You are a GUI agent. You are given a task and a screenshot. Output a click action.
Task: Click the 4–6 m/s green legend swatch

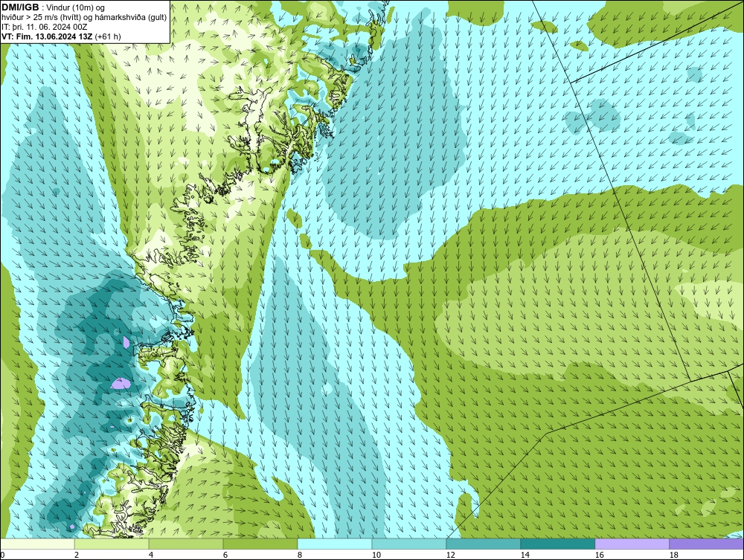click(x=186, y=544)
